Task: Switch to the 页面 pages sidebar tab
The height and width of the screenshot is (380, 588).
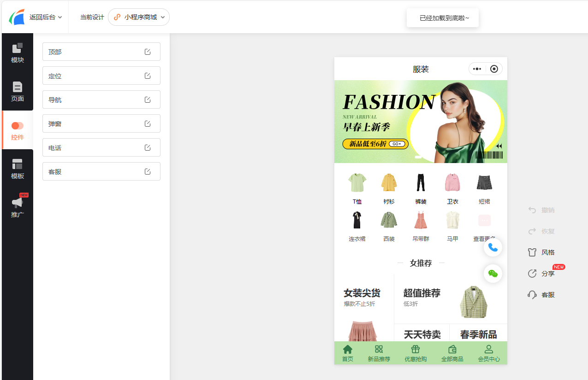Action: (x=18, y=91)
